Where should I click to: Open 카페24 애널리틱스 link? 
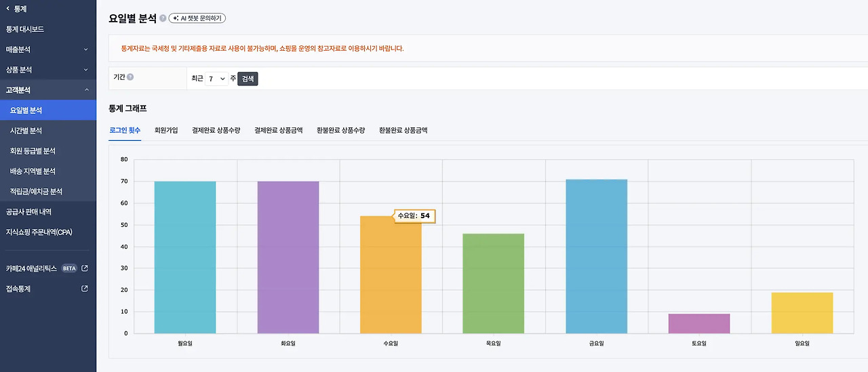click(x=31, y=268)
